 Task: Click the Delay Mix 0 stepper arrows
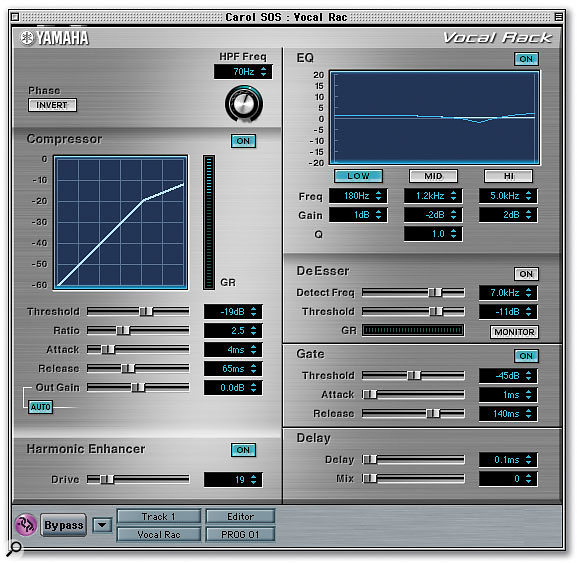(x=528, y=479)
